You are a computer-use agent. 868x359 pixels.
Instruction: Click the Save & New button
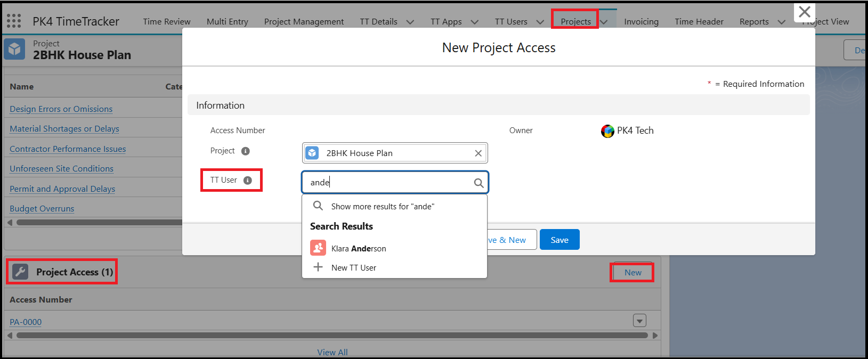click(512, 240)
